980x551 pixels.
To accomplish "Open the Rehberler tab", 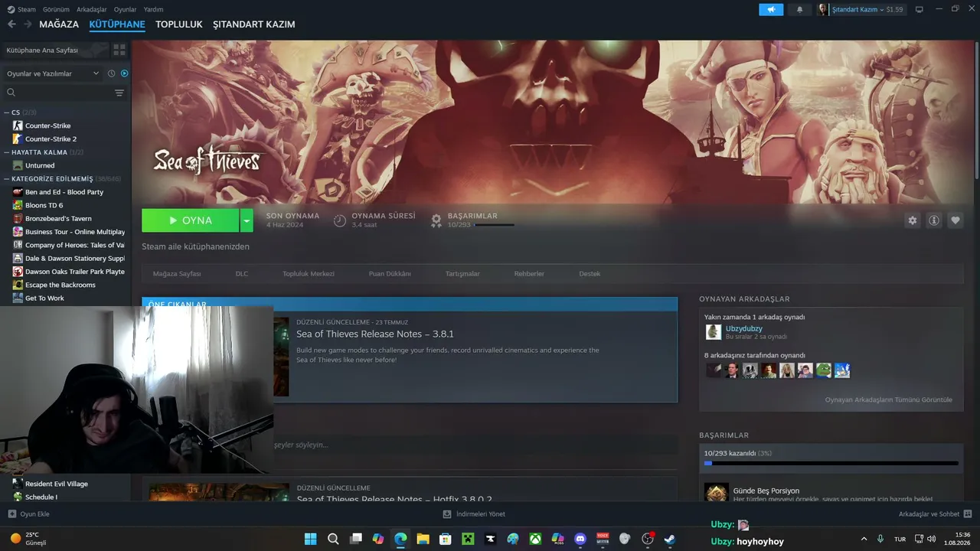I will pos(529,274).
